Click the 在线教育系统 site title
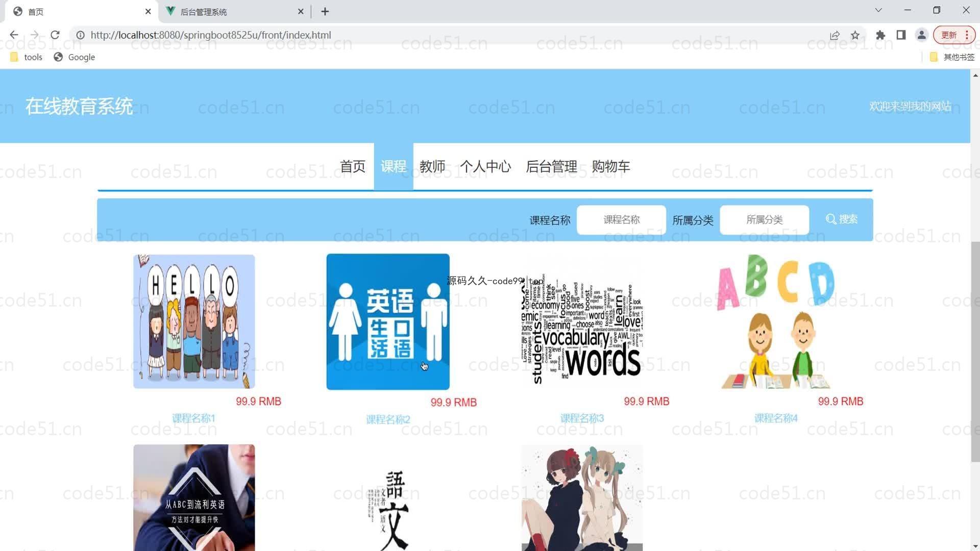The image size is (980, 551). [79, 106]
